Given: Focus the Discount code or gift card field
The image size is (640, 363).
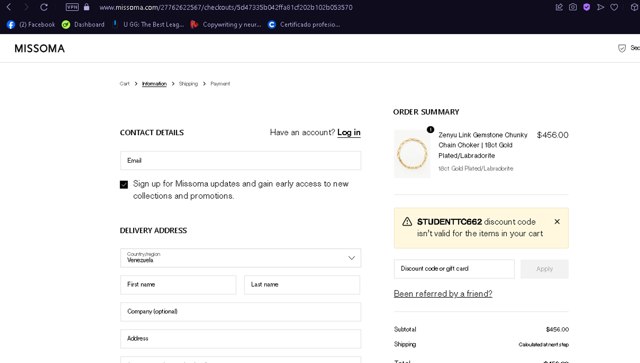Looking at the screenshot, I should point(454,269).
